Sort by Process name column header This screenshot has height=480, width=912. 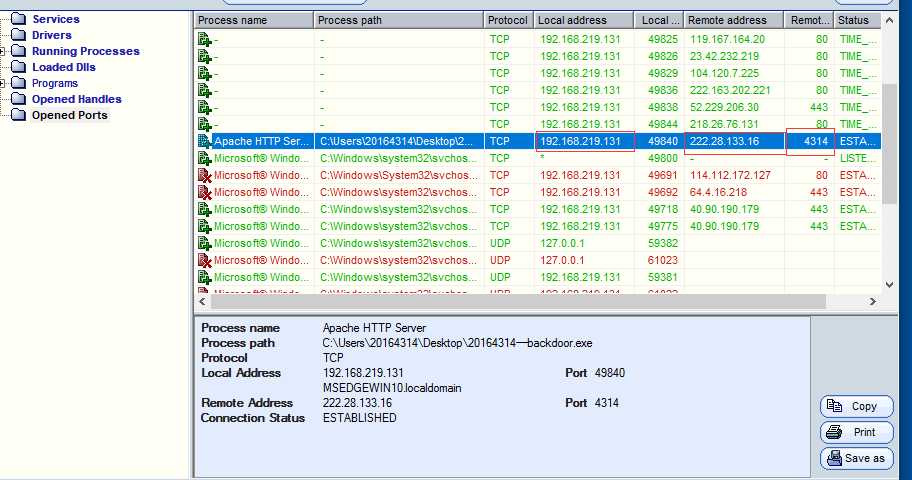click(254, 20)
